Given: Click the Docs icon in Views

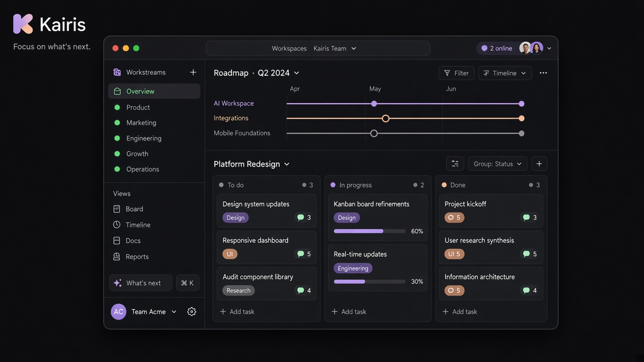Looking at the screenshot, I should (x=117, y=241).
